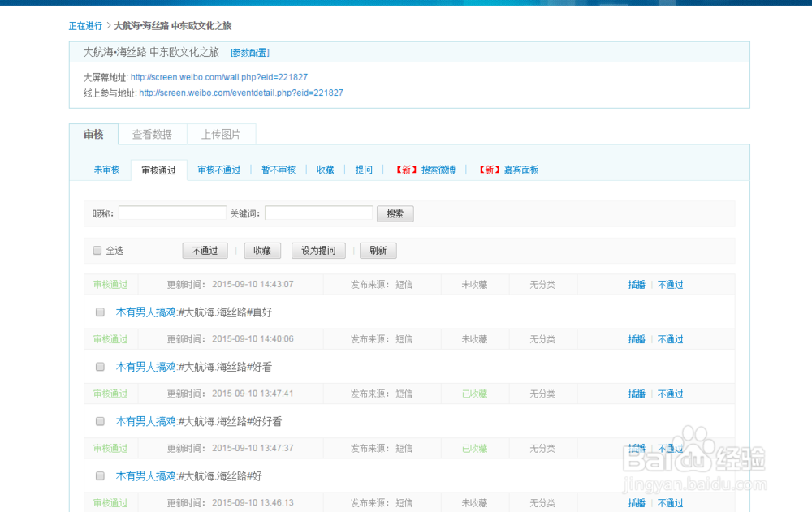812x512 pixels.
Task: Click 未收藏 status in the 14:40:06 row
Action: (474, 339)
